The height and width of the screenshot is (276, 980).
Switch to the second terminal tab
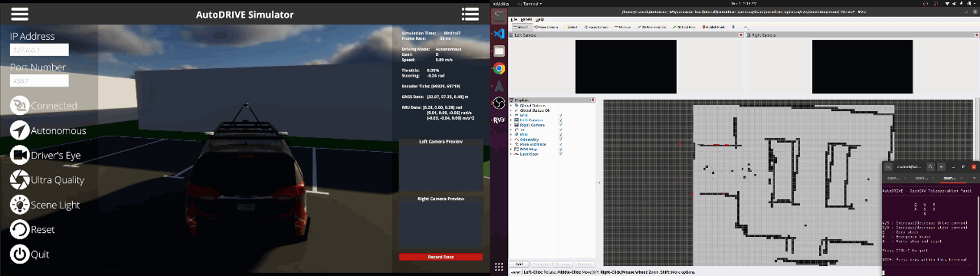pyautogui.click(x=922, y=178)
